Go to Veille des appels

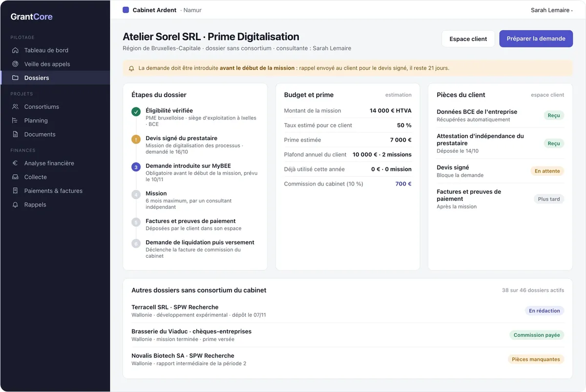tap(55, 64)
